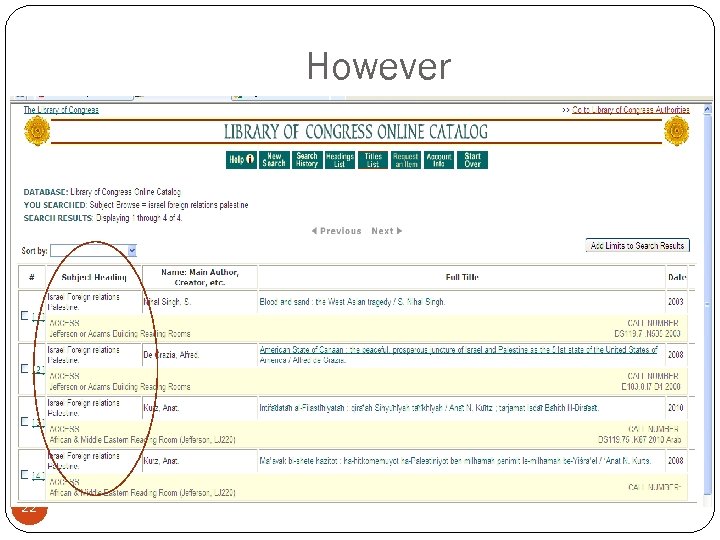
Task: Click Add Limits to Search Results button
Action: point(637,246)
